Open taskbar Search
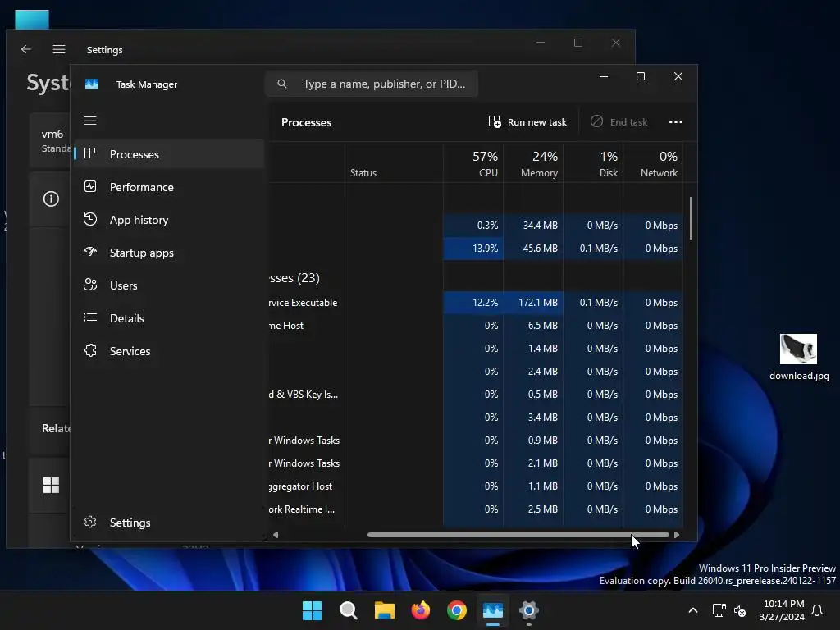 [348, 610]
